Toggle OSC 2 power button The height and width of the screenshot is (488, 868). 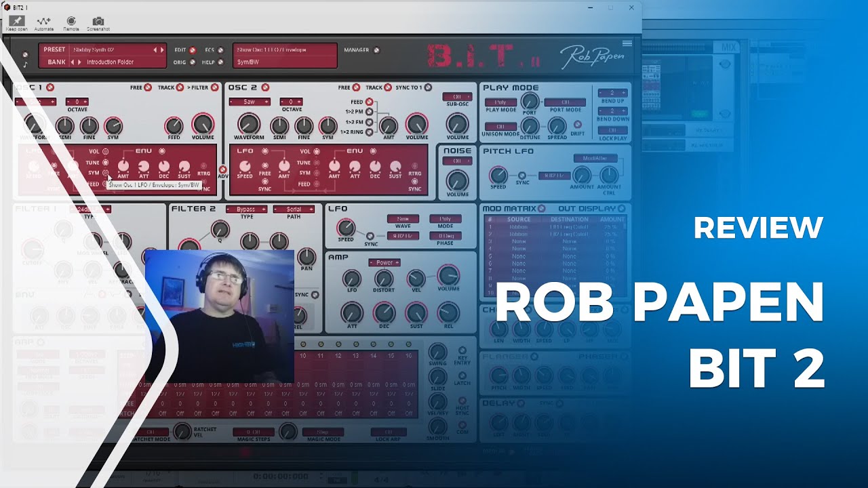click(x=265, y=87)
